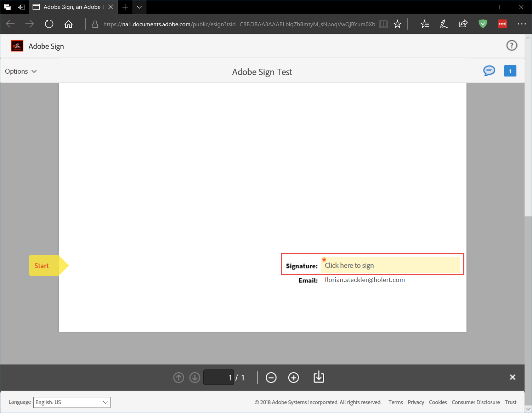Go to next page with down arrow icon
This screenshot has width=532, height=413.
click(194, 378)
